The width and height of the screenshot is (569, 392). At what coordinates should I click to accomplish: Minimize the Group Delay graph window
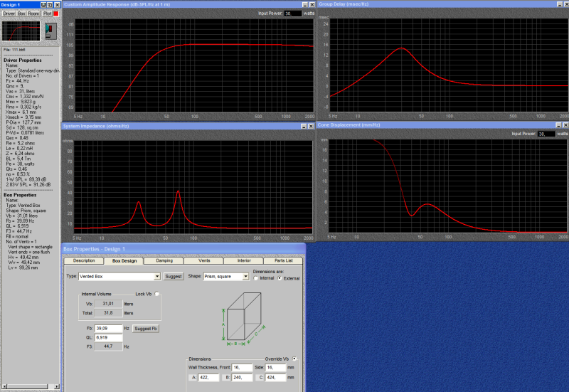click(x=560, y=4)
